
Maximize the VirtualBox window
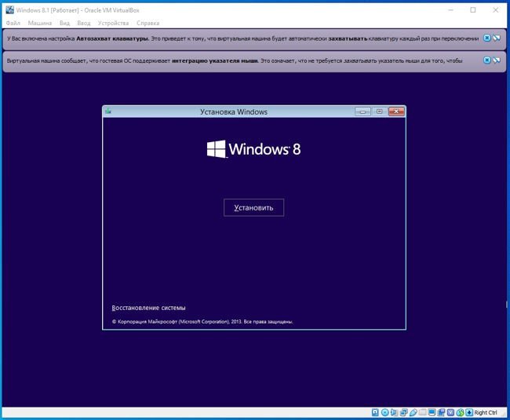coord(473,10)
